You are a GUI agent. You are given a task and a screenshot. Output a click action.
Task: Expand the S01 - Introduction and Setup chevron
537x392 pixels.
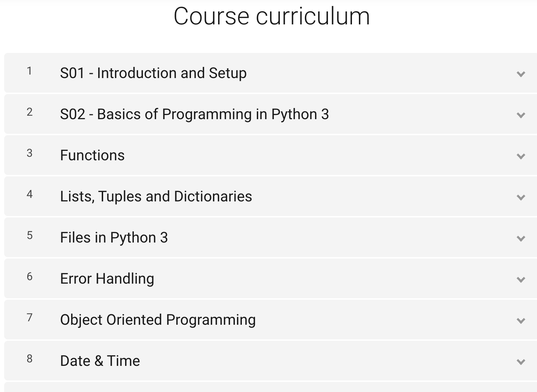[x=521, y=74]
